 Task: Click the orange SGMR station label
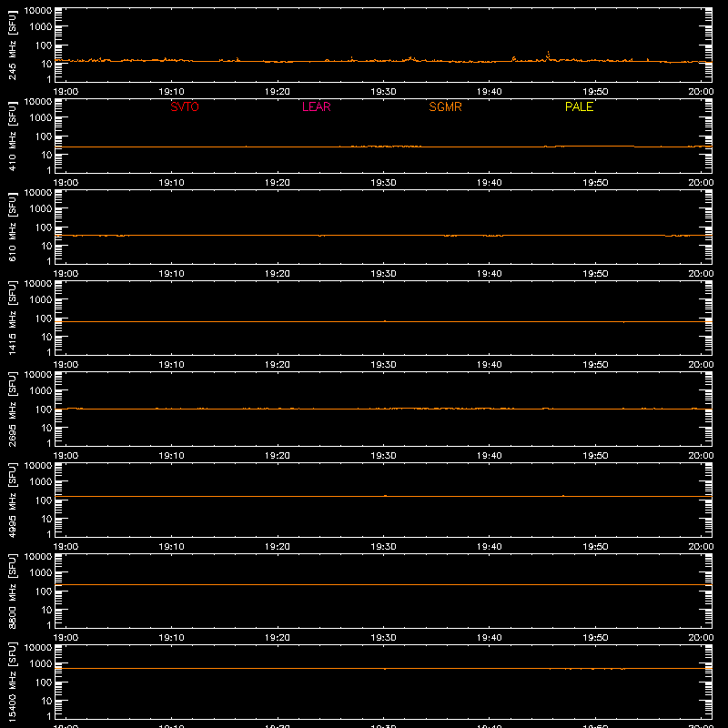(x=445, y=106)
